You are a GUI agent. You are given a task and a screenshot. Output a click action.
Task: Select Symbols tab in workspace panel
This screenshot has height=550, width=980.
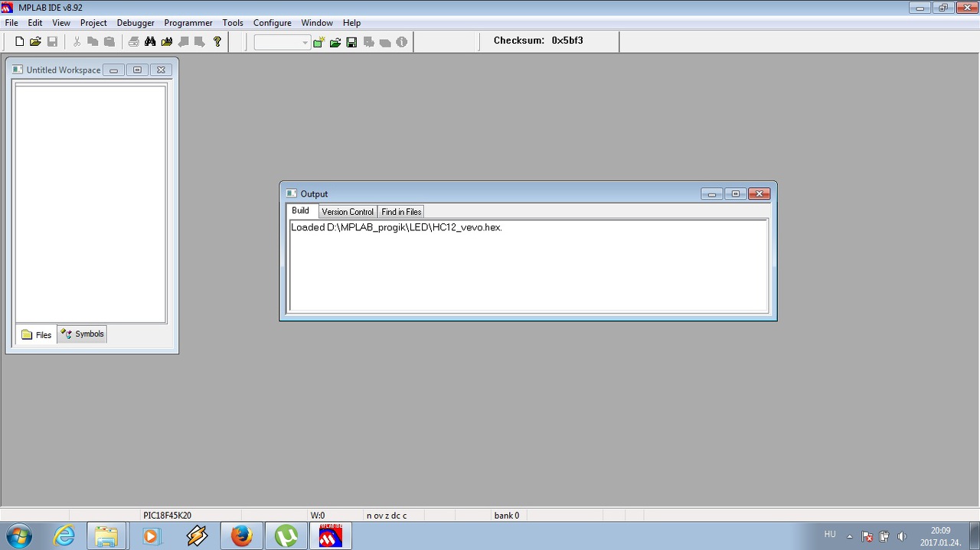82,334
